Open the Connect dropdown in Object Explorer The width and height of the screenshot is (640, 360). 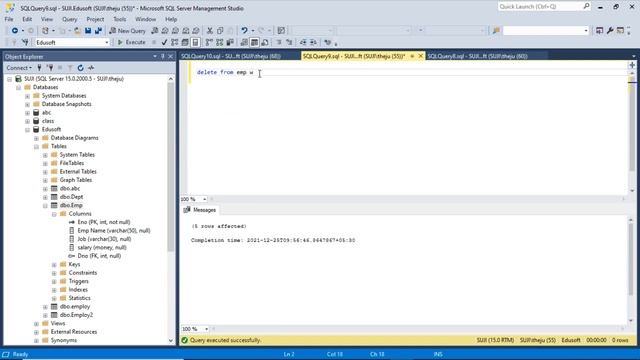coord(19,68)
